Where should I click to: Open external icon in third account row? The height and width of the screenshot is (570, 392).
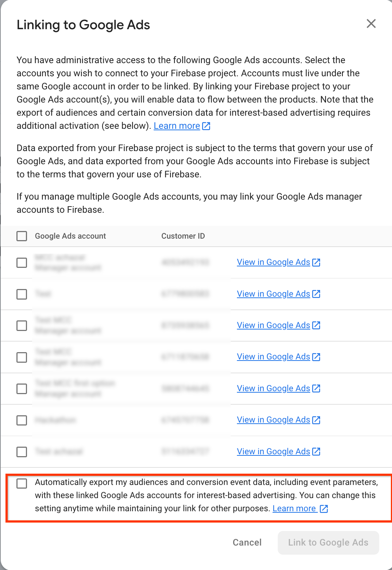click(316, 325)
